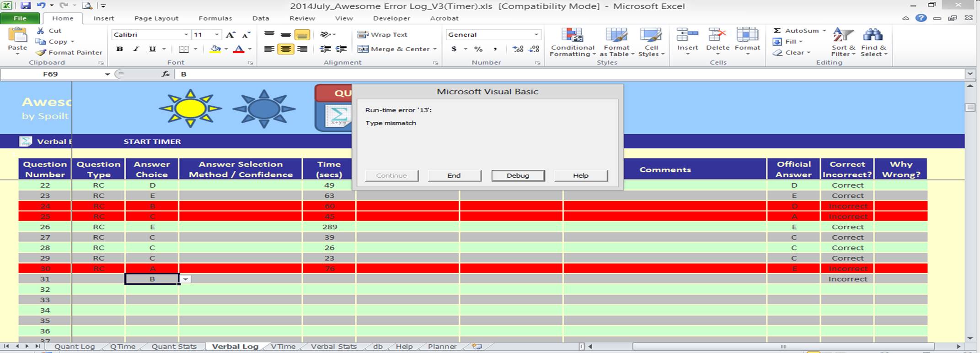Open the Quant Log sheet tab
Image resolution: width=980 pixels, height=353 pixels.
[75, 347]
